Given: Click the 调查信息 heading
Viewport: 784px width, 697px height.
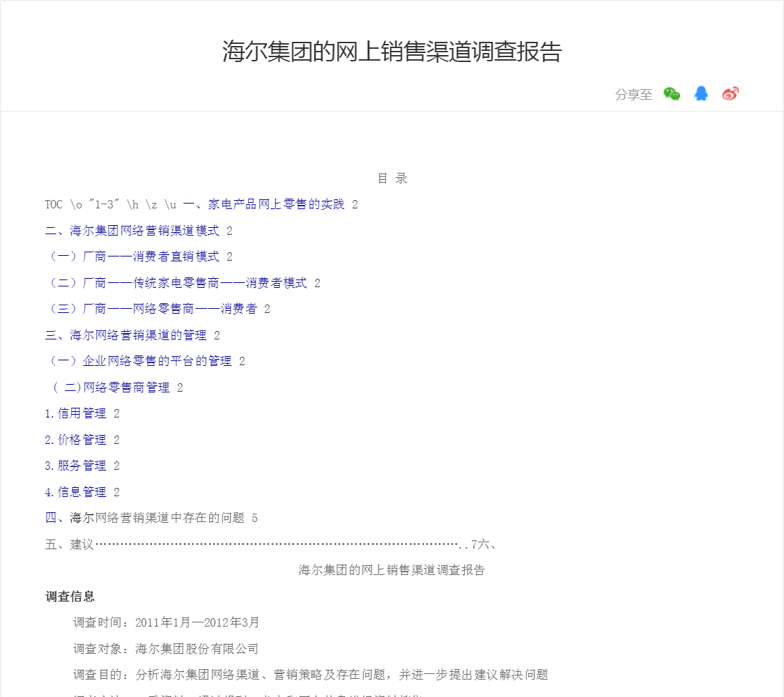Looking at the screenshot, I should click(70, 597).
